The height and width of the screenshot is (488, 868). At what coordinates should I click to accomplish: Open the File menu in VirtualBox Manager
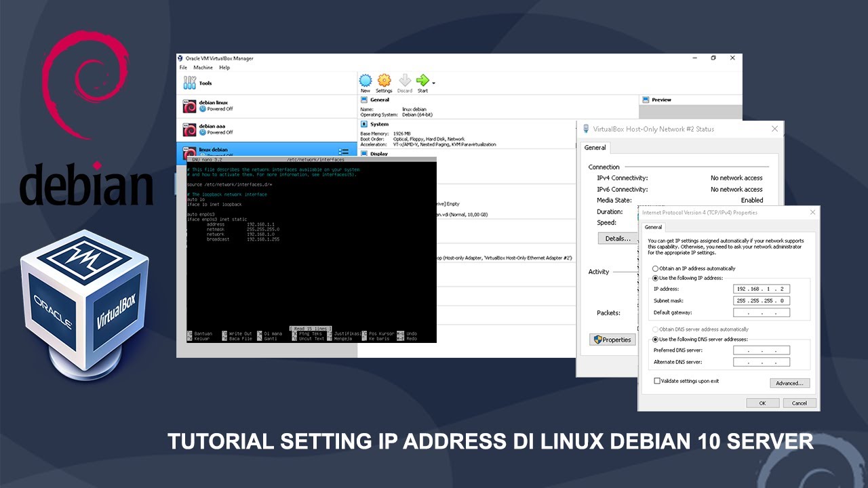[x=183, y=68]
